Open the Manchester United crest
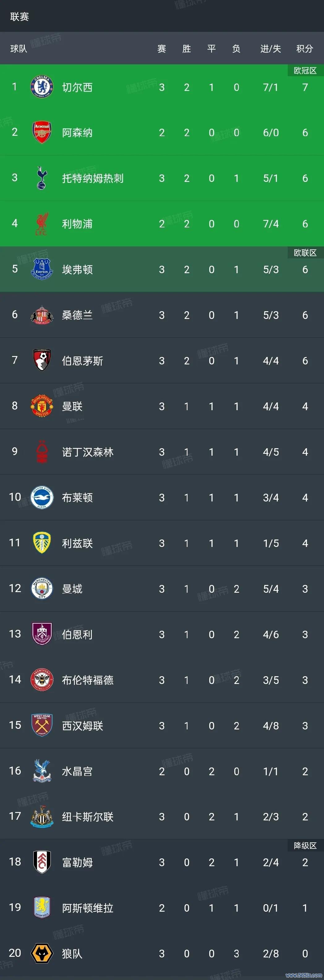Screen dimensions: 324x980 42,406
